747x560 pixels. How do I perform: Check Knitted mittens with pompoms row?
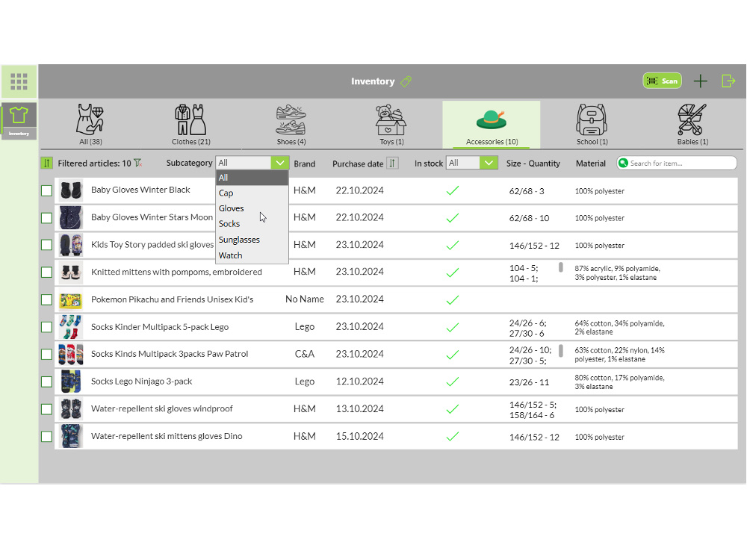(x=46, y=273)
